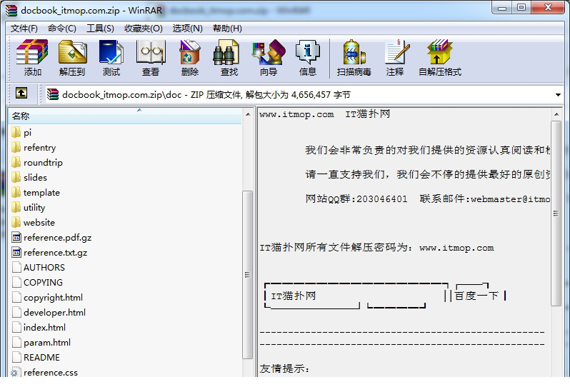Click the 测试 (Test) toolbar icon

[x=111, y=57]
